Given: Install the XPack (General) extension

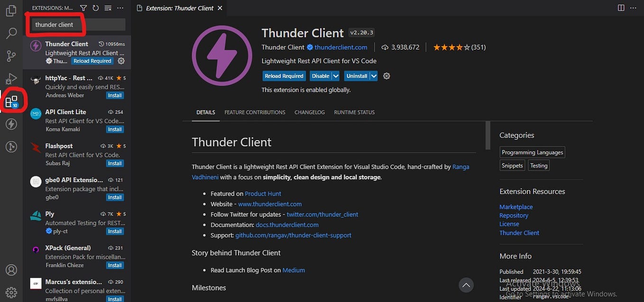Looking at the screenshot, I should [115, 265].
